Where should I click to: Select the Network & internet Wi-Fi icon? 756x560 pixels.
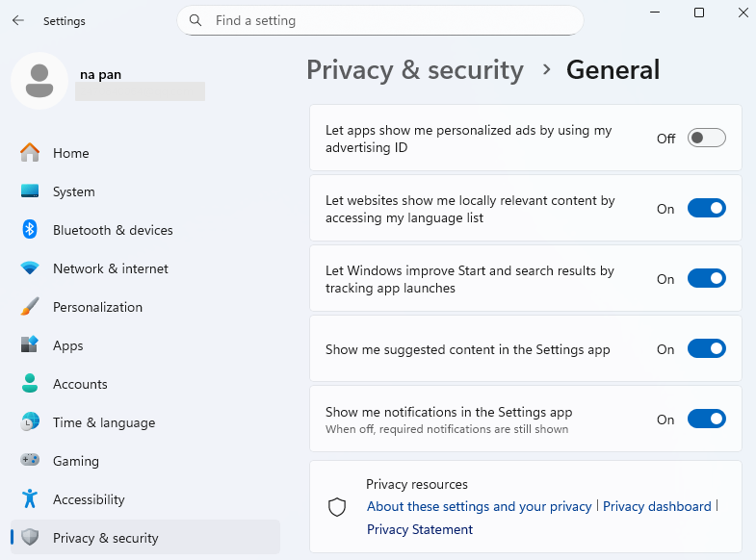click(30, 268)
